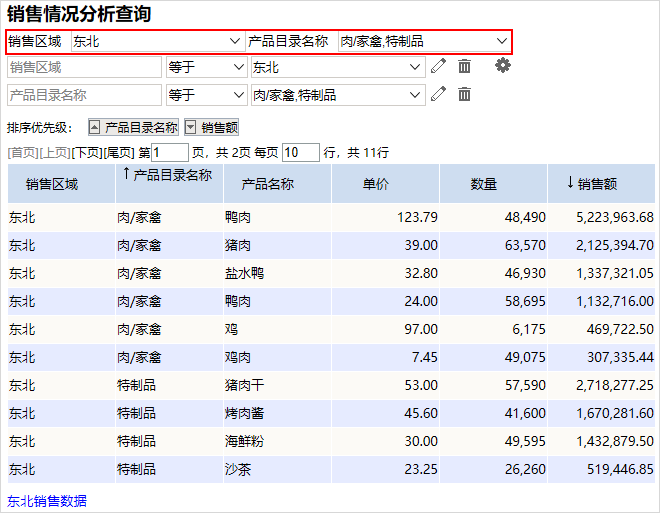Sort by 单价 column header

(386, 184)
